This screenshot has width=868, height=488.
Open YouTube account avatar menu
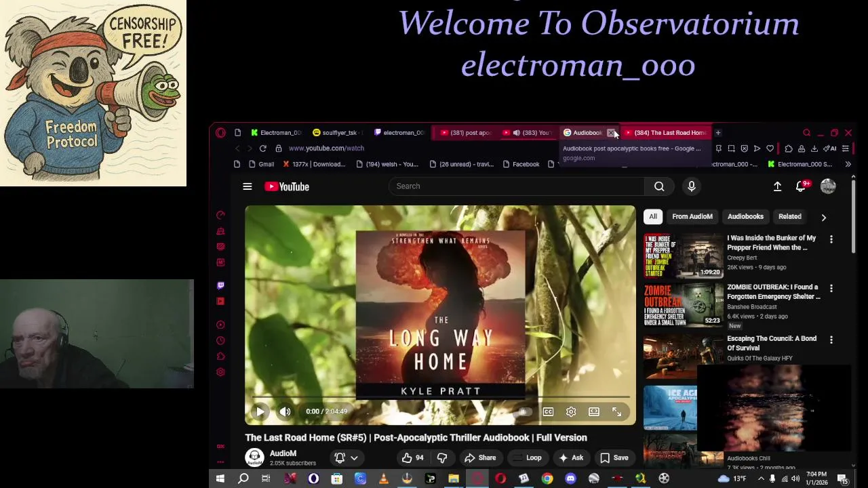[828, 186]
